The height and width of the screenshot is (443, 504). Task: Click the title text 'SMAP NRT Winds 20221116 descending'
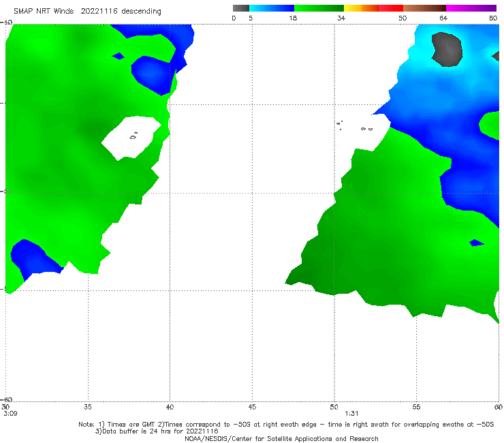point(87,12)
